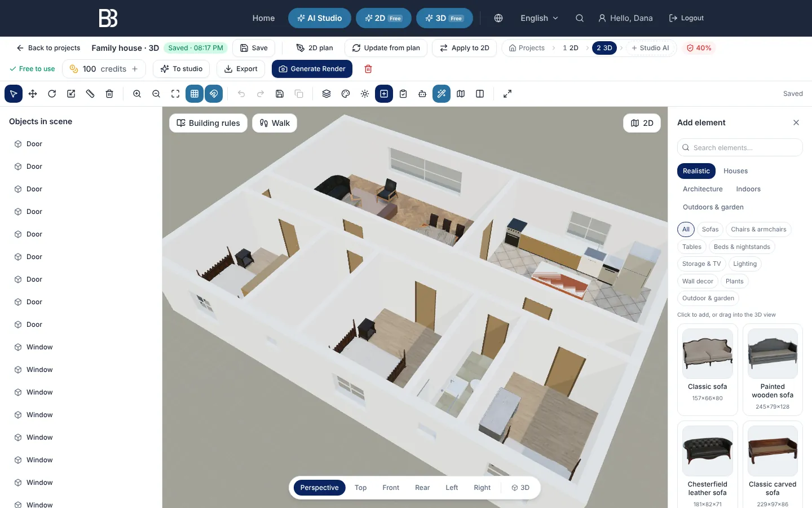Viewport: 812px width, 508px height.
Task: Click the zoom in magnifier
Action: click(137, 94)
